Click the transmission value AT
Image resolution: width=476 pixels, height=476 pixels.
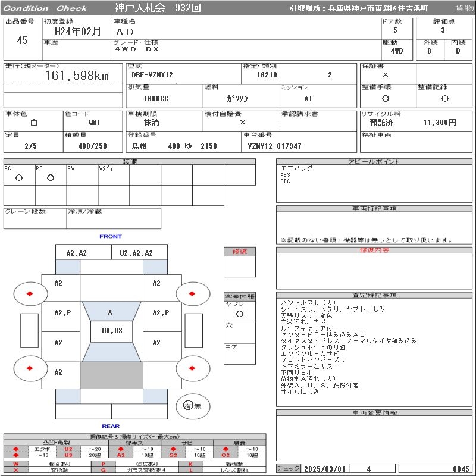pyautogui.click(x=308, y=99)
